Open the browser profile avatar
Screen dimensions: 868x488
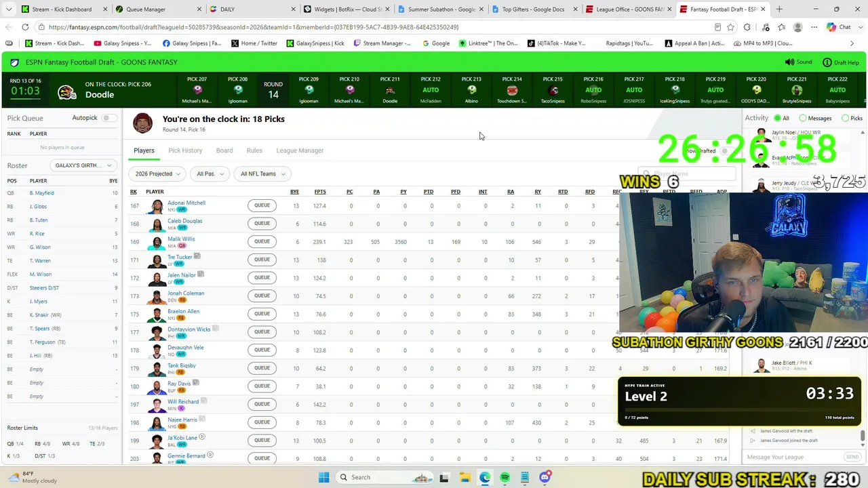797,27
